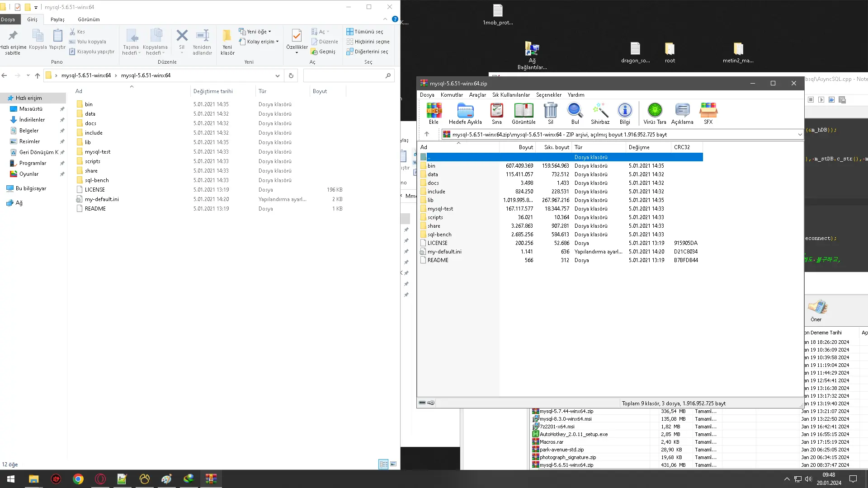
Task: Click the SFX icon in WinRAR
Action: point(708,113)
